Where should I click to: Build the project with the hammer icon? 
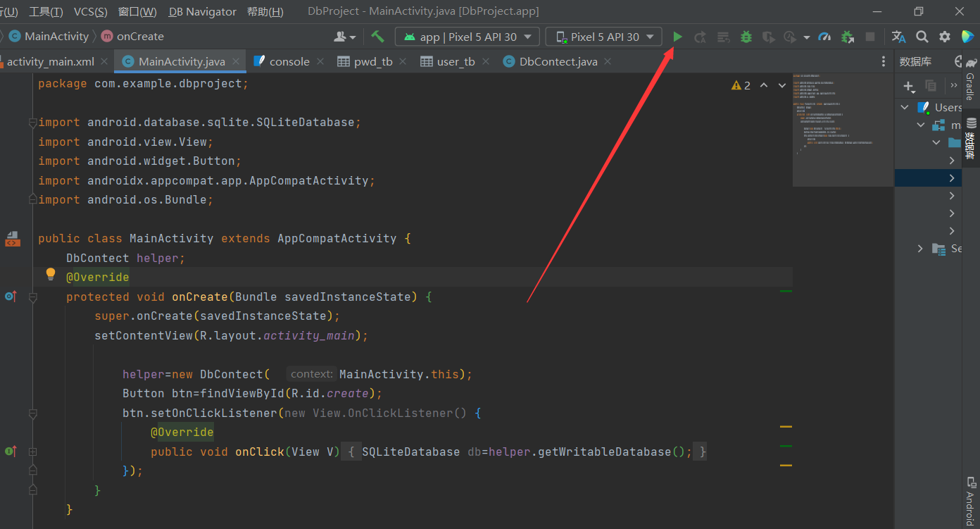pyautogui.click(x=378, y=37)
